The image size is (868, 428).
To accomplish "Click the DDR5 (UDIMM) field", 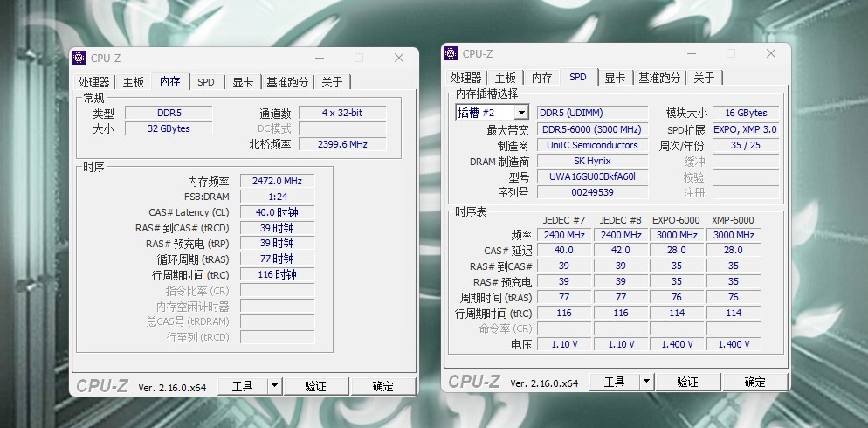I will tap(592, 113).
